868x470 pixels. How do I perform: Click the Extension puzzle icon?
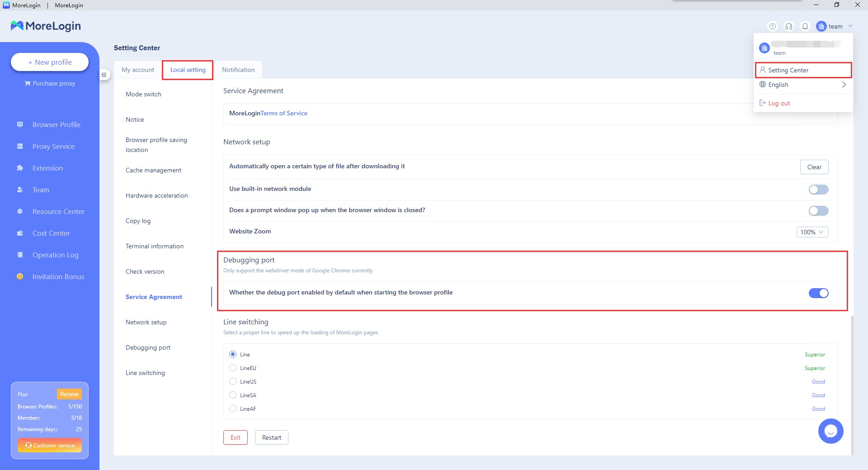[x=20, y=168]
